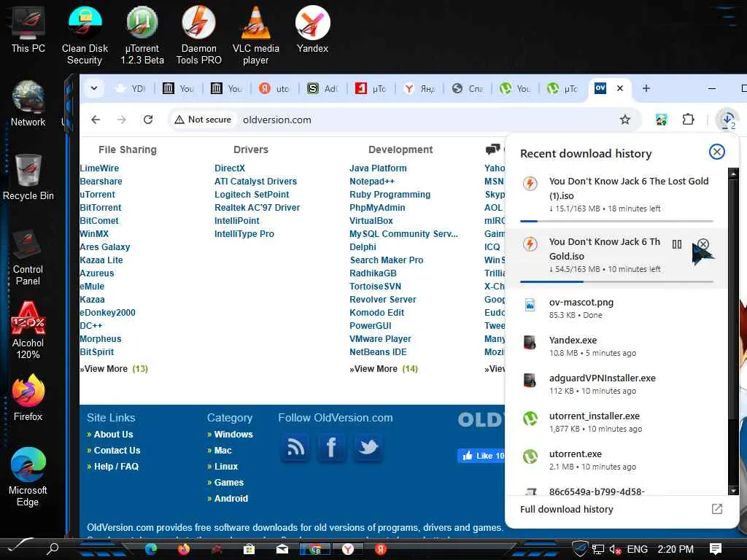This screenshot has width=747, height=560.
Task: Open ov-mascot.png from download history
Action: point(616,308)
